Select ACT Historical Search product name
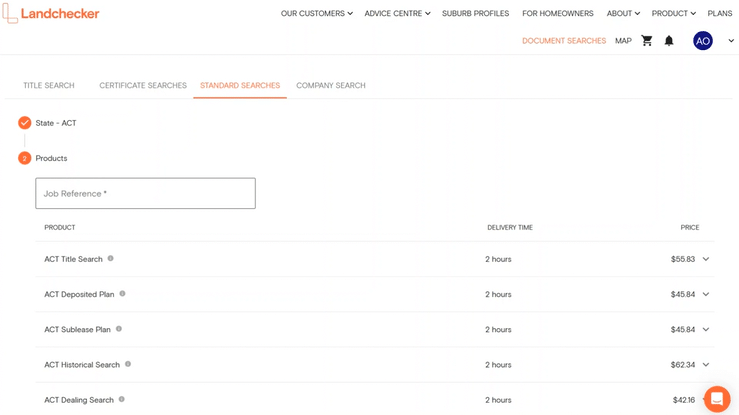Image resolution: width=739 pixels, height=415 pixels. [x=82, y=365]
